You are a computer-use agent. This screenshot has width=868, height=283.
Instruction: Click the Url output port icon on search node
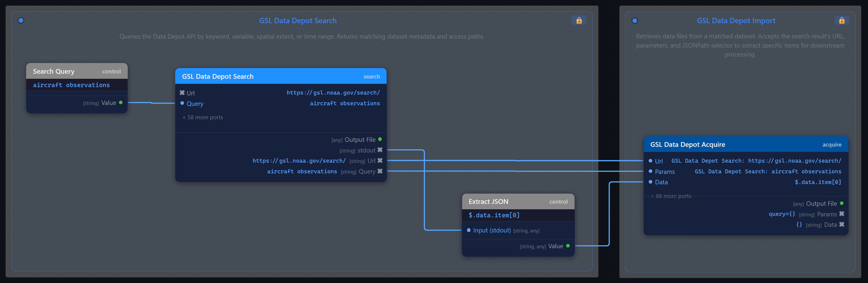(380, 161)
